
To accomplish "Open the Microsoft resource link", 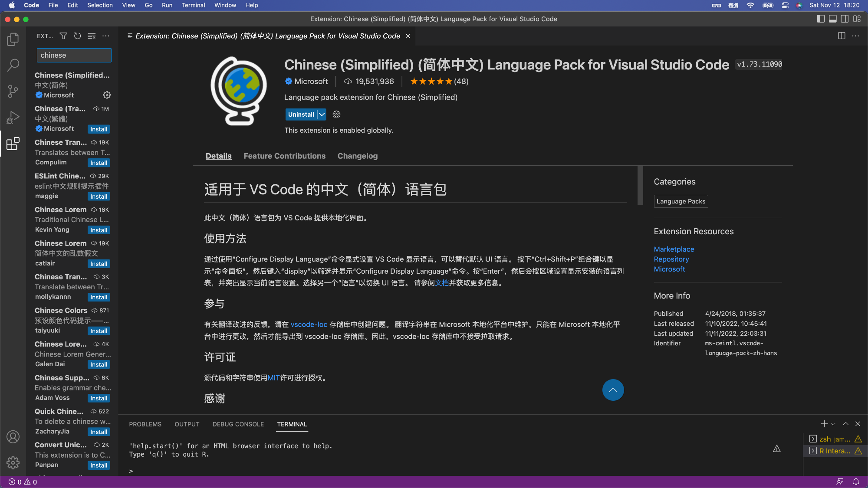I will [x=669, y=269].
